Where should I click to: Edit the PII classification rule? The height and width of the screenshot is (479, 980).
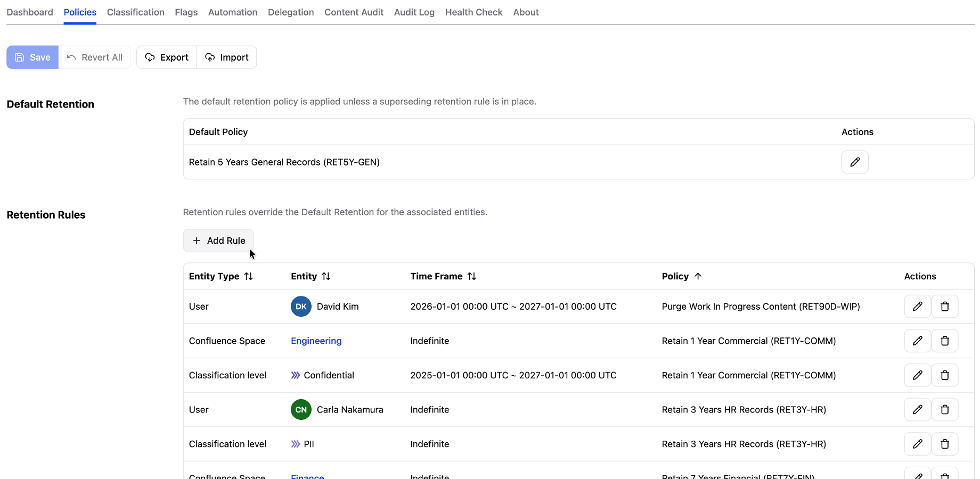coord(917,444)
